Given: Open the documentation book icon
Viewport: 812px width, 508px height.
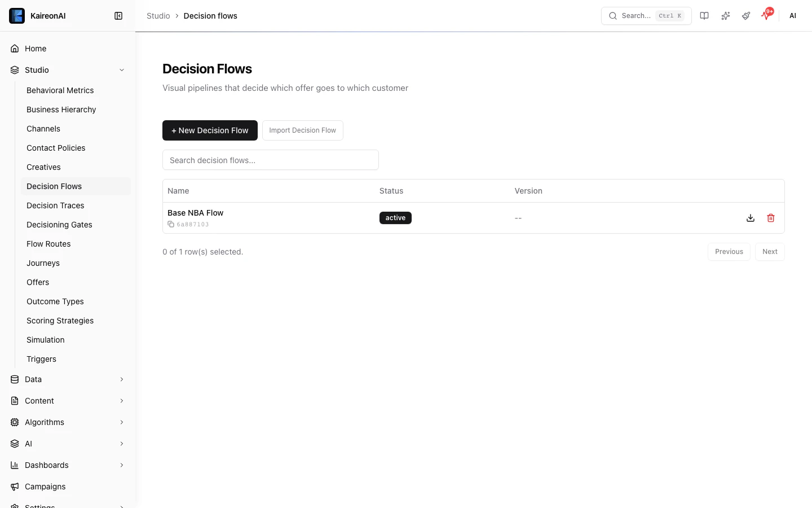Looking at the screenshot, I should 704,16.
